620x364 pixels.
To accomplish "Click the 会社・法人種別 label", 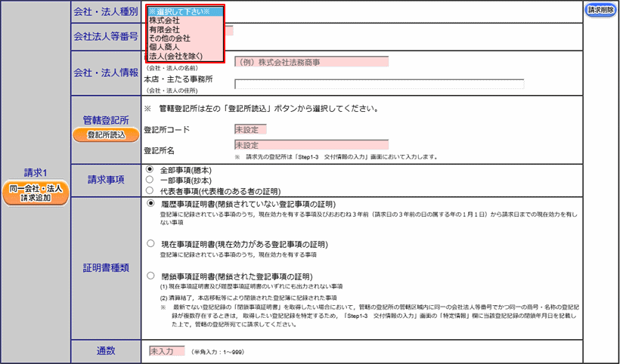I will [106, 12].
